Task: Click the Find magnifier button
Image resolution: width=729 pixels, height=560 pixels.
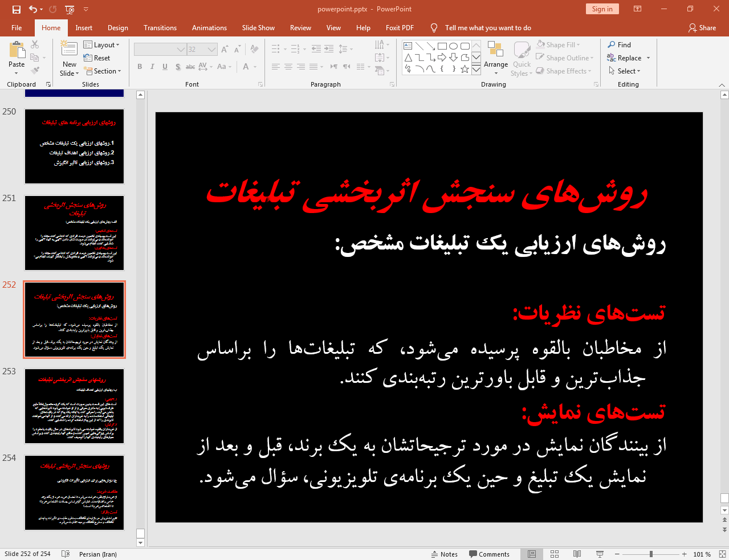Action: (620, 45)
